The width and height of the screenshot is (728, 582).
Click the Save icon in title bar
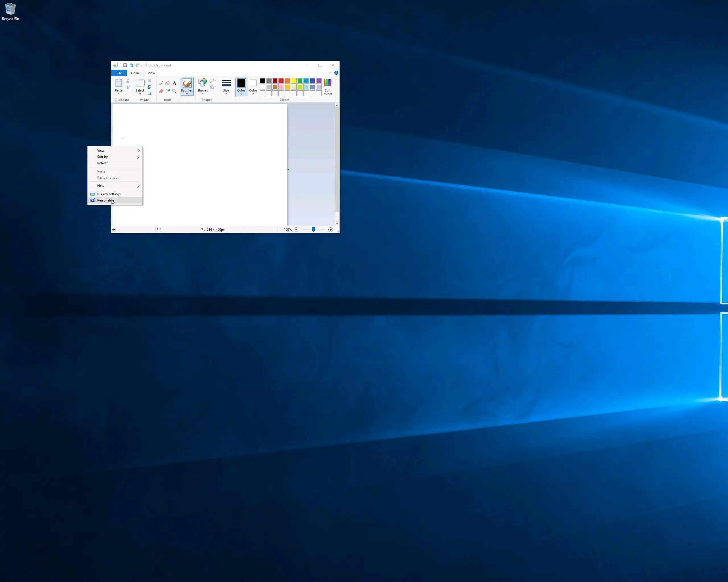(x=125, y=65)
